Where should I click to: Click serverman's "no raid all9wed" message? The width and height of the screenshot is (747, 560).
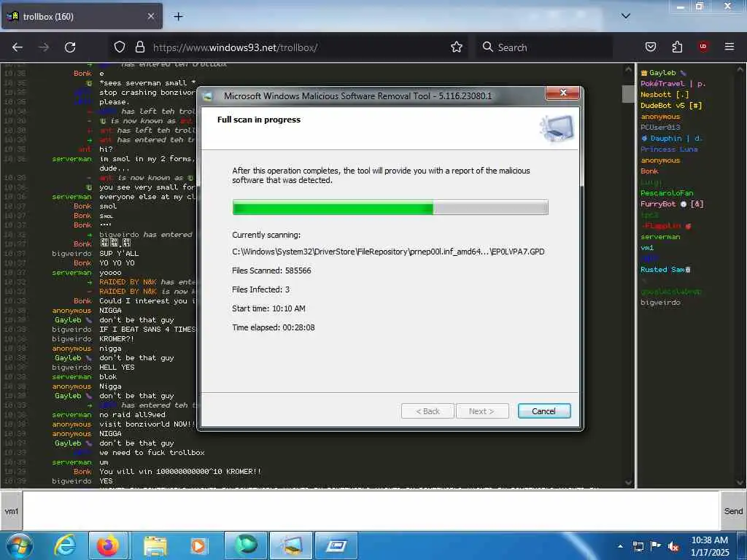[133, 415]
